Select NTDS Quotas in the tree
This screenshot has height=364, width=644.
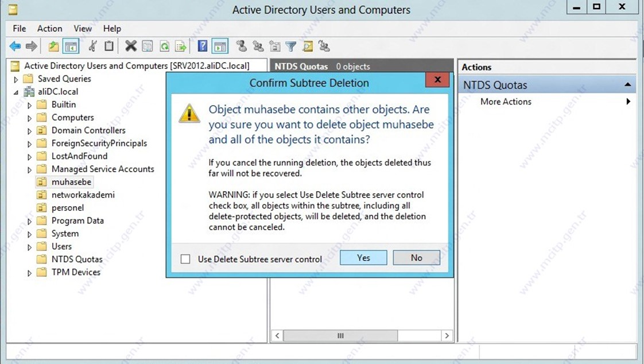[x=77, y=260]
